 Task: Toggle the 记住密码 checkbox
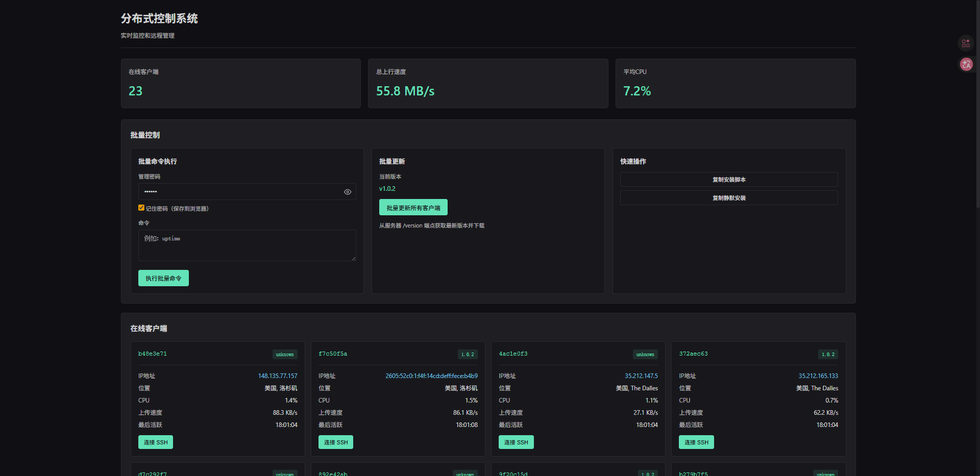click(x=141, y=208)
